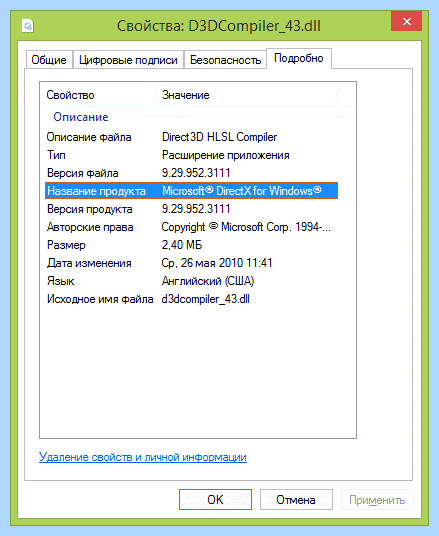Screen dimensions: 439x536
Task: Click the Ср, 26 мая 2010 date value
Action: (217, 263)
